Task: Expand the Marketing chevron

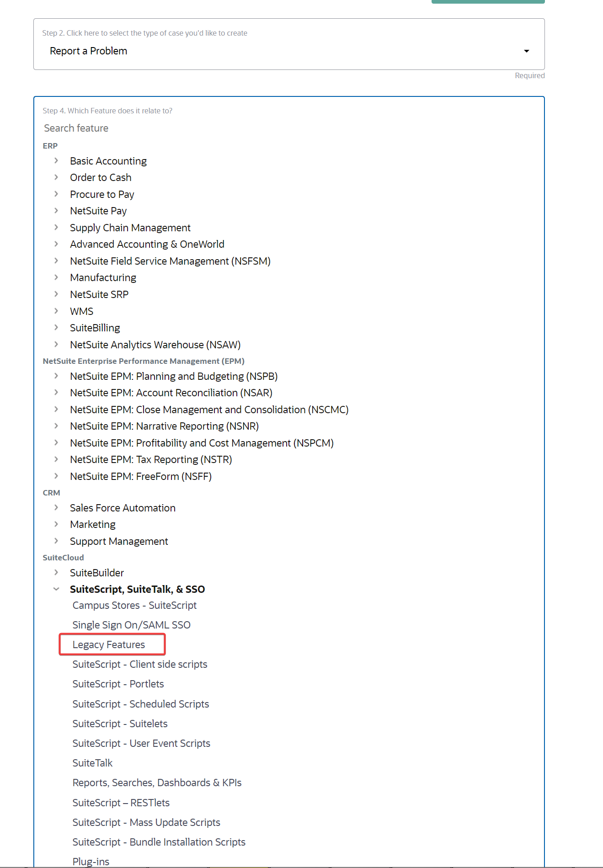Action: point(56,524)
